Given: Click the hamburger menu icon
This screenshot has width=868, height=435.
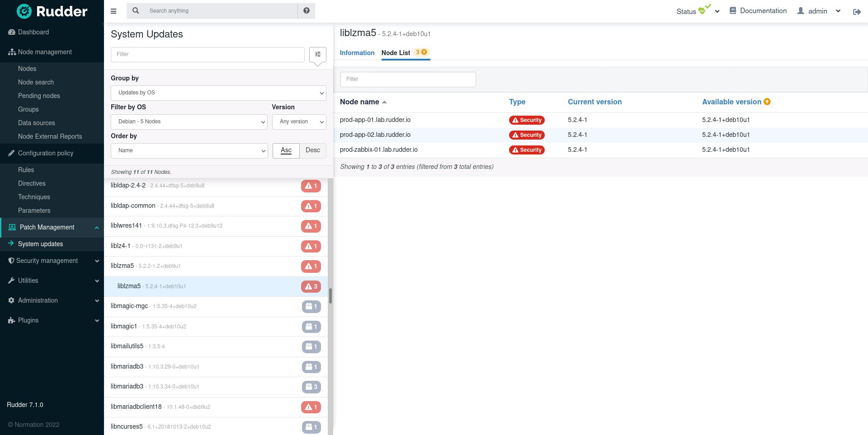Looking at the screenshot, I should (x=113, y=11).
